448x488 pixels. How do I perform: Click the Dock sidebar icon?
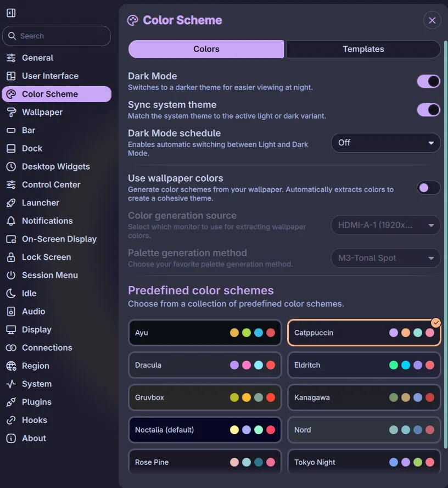click(x=11, y=148)
